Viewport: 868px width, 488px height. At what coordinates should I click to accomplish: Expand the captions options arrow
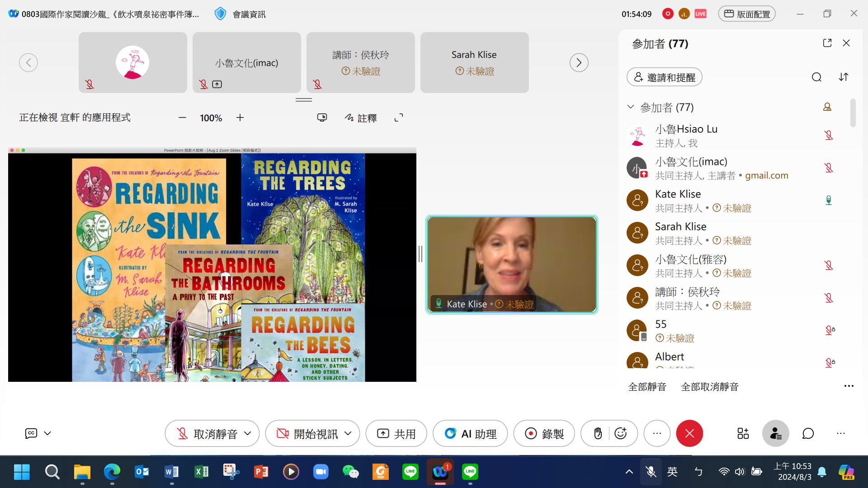(47, 433)
